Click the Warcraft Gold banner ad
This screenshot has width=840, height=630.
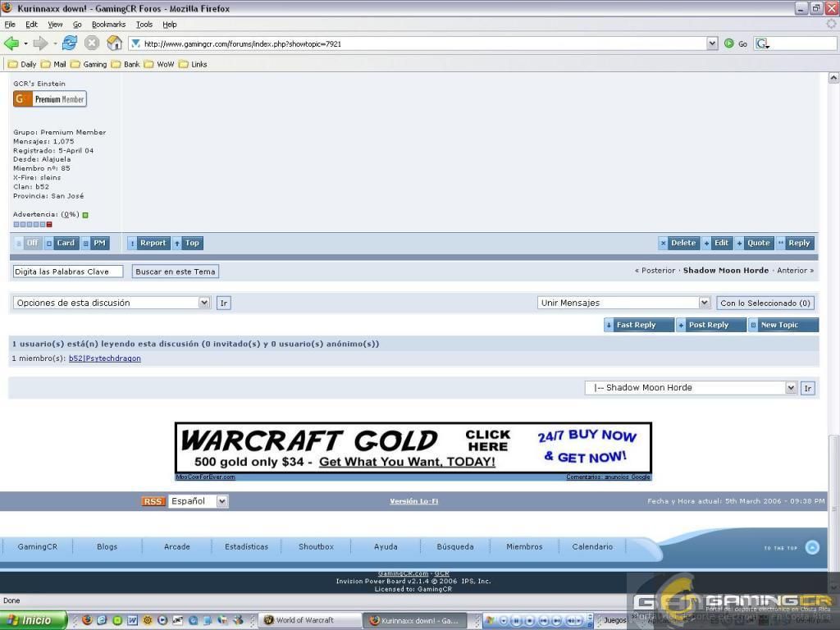(x=413, y=449)
